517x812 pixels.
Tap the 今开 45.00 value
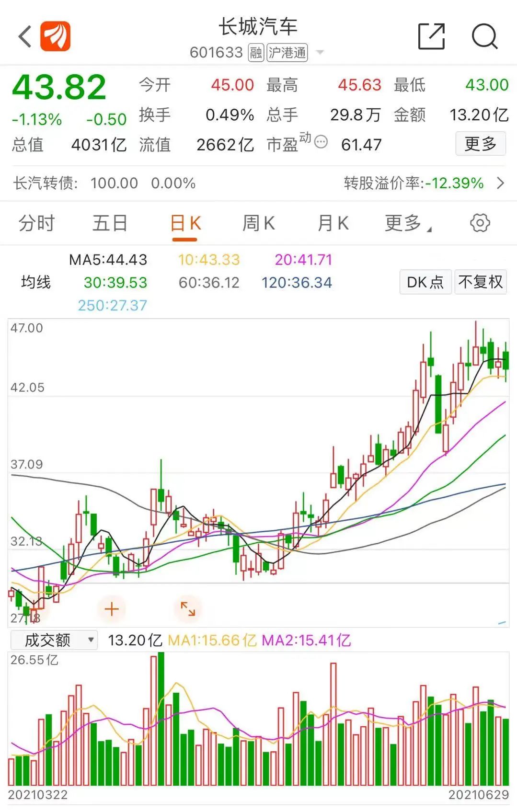tap(232, 85)
